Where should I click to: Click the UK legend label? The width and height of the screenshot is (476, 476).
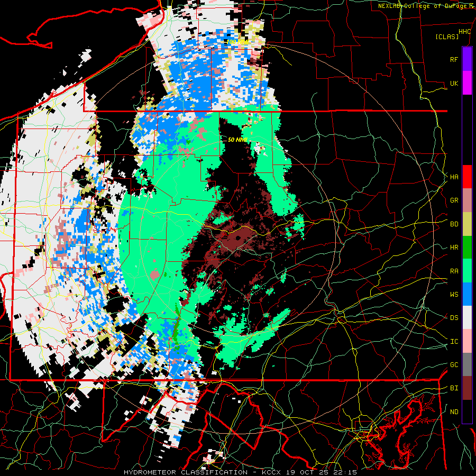tap(454, 83)
